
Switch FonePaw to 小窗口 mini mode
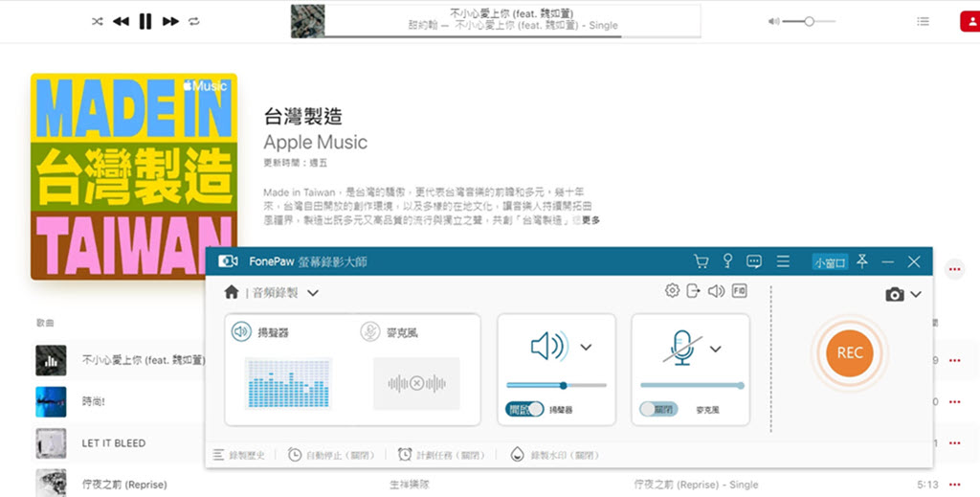[830, 262]
